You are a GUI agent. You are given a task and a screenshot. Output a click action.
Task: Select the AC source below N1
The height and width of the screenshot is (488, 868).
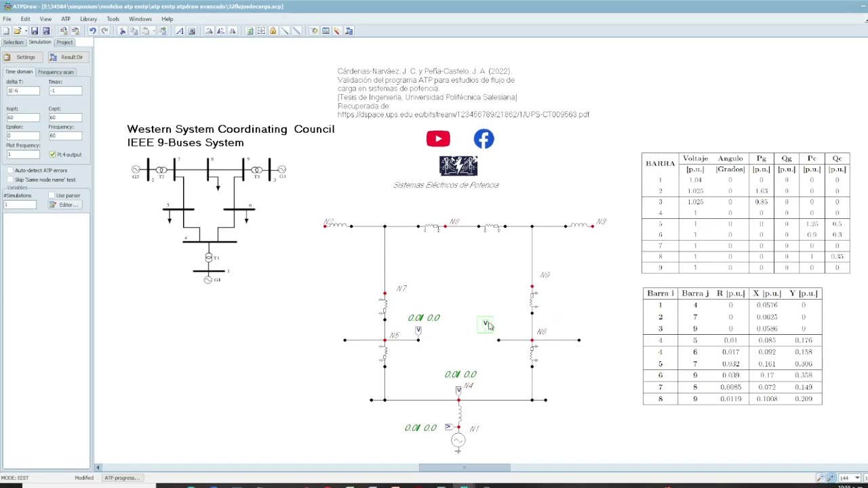click(458, 441)
